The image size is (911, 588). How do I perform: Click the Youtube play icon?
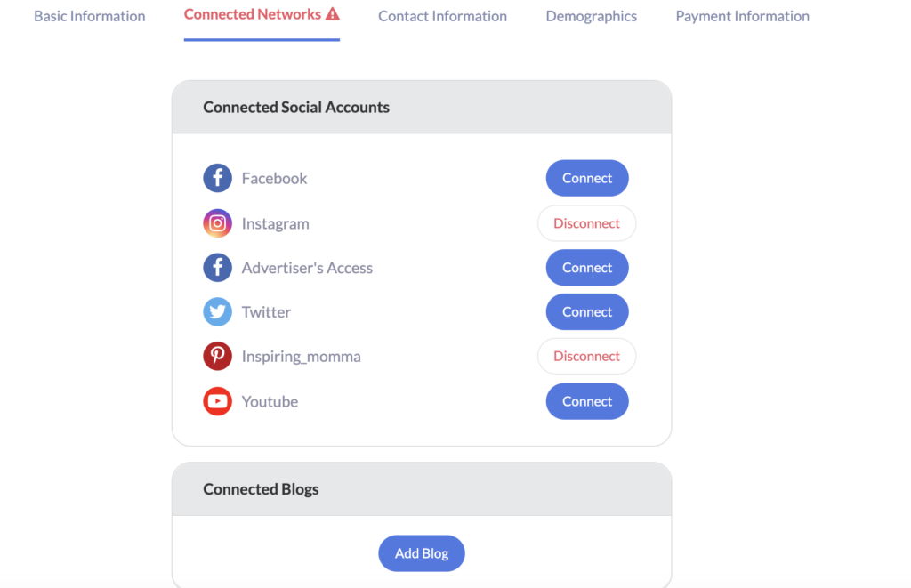pos(217,401)
